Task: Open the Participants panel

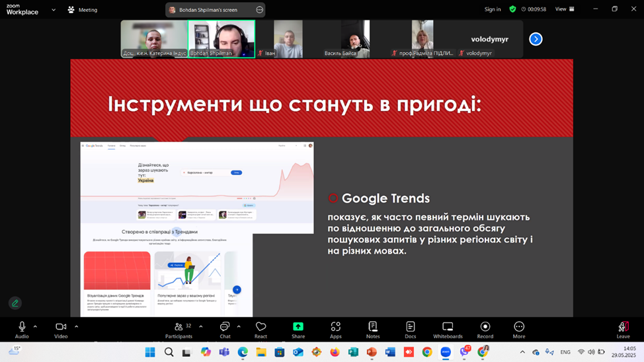Action: 179,330
